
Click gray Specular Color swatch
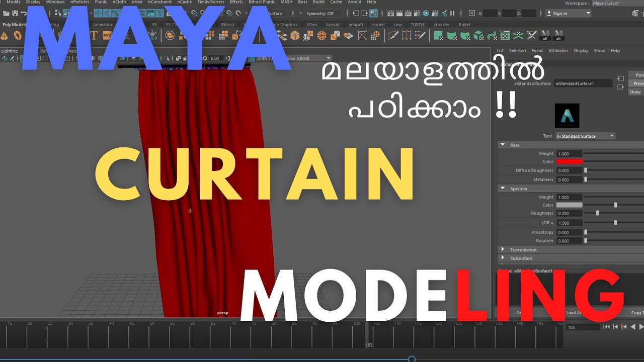tap(569, 205)
